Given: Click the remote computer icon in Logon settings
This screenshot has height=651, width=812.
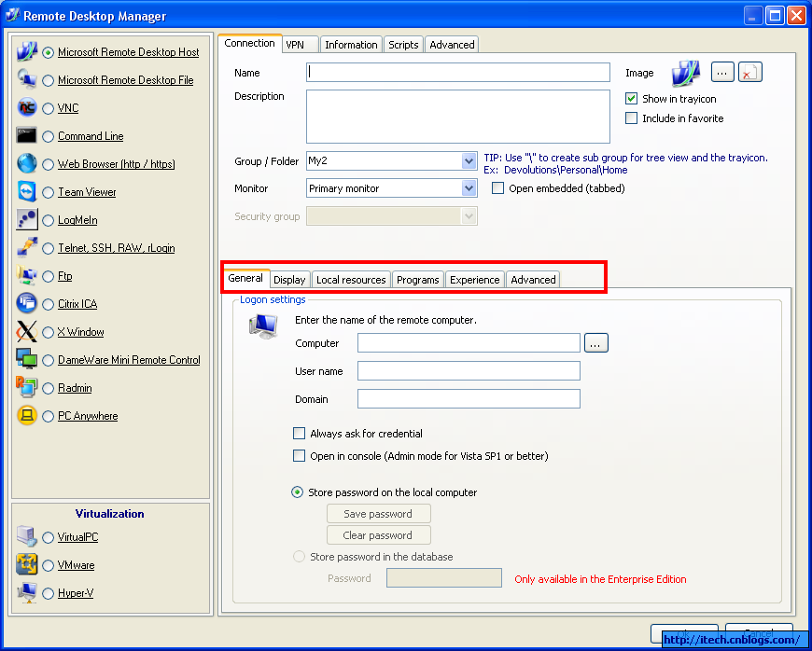Looking at the screenshot, I should [263, 326].
